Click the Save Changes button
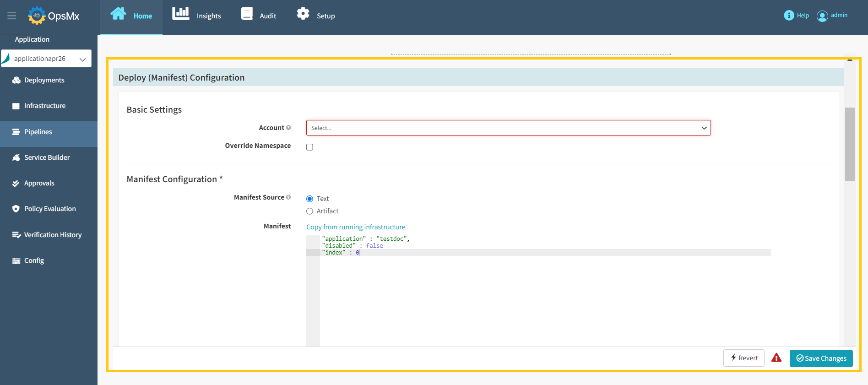868x385 pixels. pyautogui.click(x=821, y=358)
